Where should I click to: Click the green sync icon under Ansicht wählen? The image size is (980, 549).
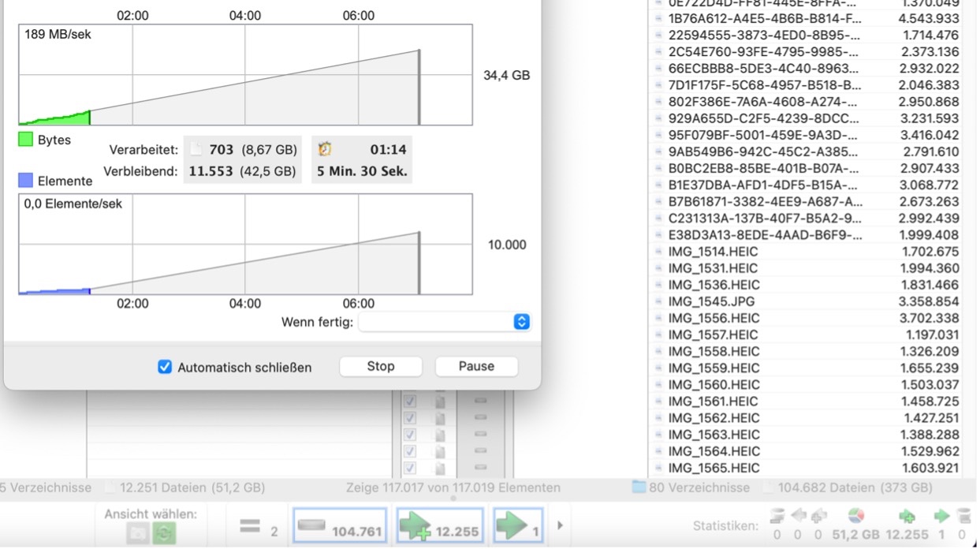point(164,534)
